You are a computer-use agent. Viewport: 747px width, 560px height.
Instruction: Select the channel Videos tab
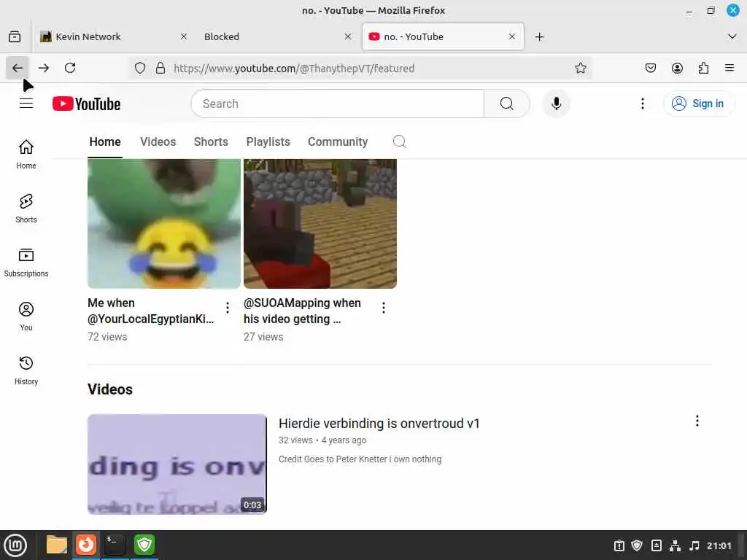(x=158, y=142)
